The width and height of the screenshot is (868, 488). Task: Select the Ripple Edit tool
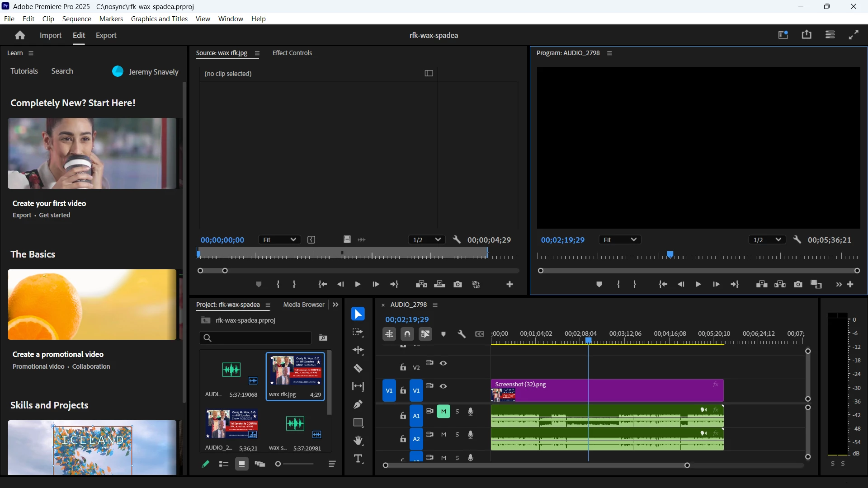coord(358,350)
